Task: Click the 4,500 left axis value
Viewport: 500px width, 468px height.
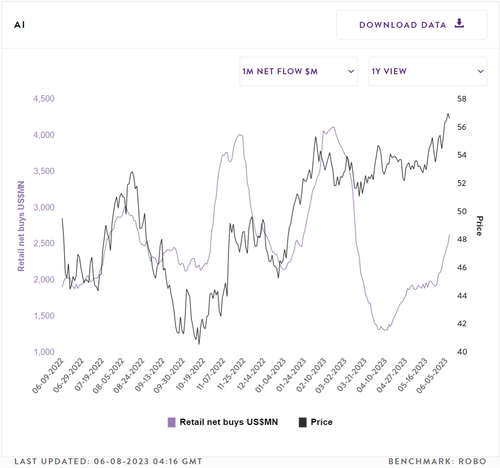Action: pos(44,99)
